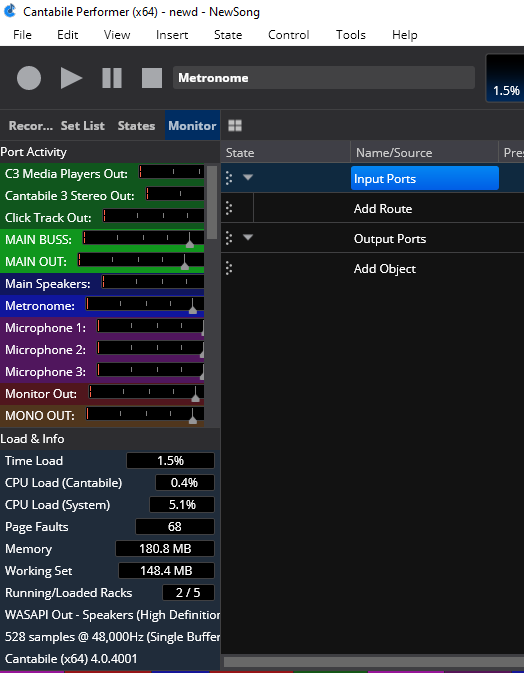Start playback with the Play button

(71, 78)
